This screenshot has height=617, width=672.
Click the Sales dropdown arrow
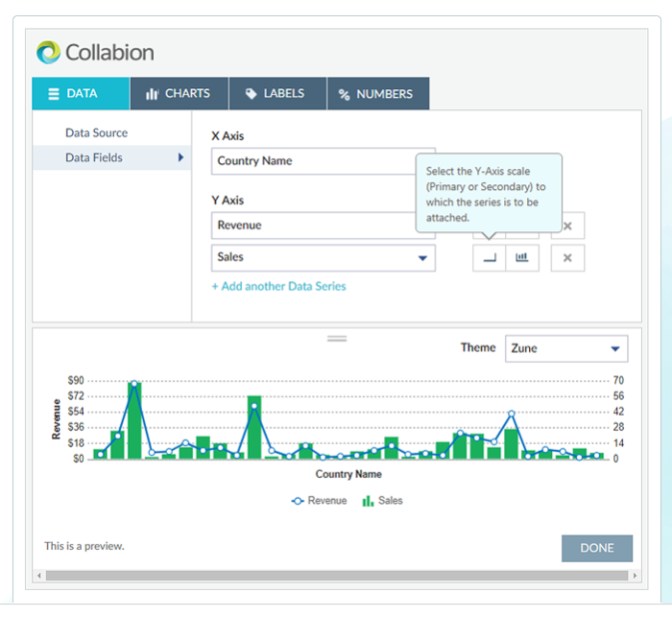(x=422, y=258)
